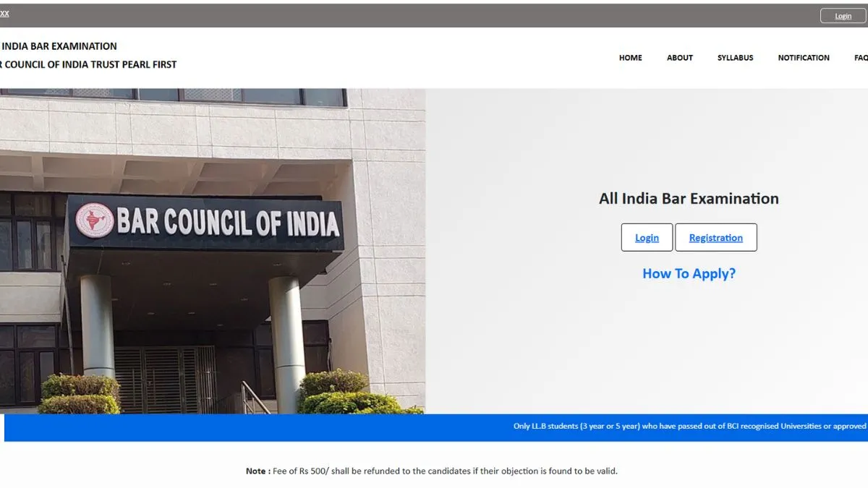Click the BAR COUNCIL OF INDIA sign lettering
Viewport: 868px width, 488px height.
point(228,223)
